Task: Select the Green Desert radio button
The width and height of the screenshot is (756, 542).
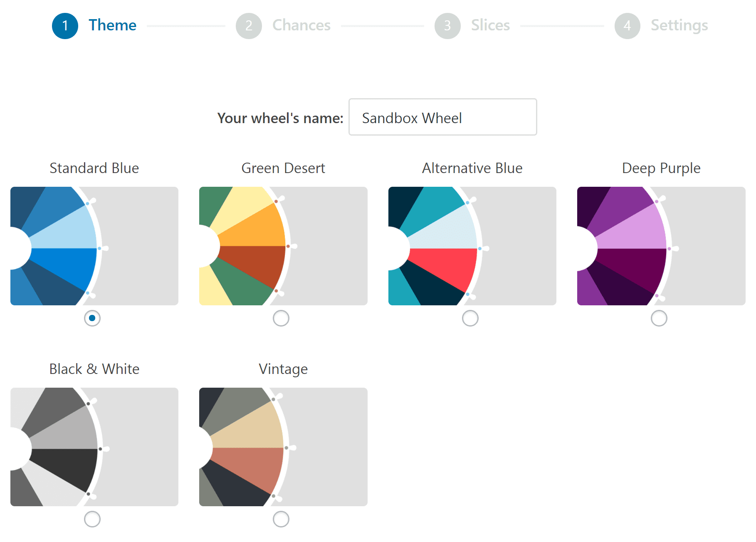Action: click(x=281, y=318)
